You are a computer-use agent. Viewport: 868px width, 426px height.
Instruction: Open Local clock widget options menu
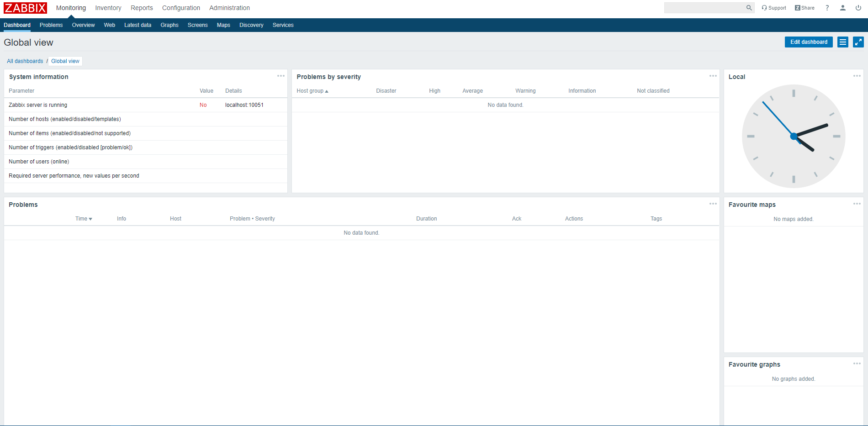(x=857, y=76)
